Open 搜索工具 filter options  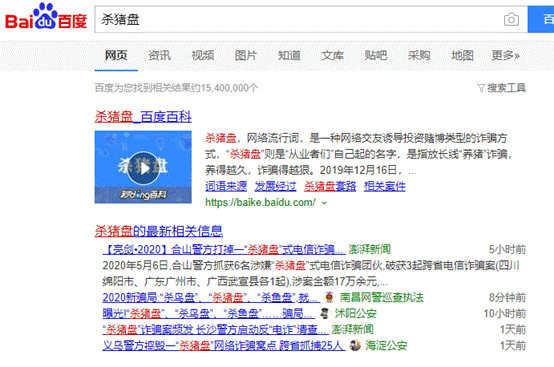point(502,88)
